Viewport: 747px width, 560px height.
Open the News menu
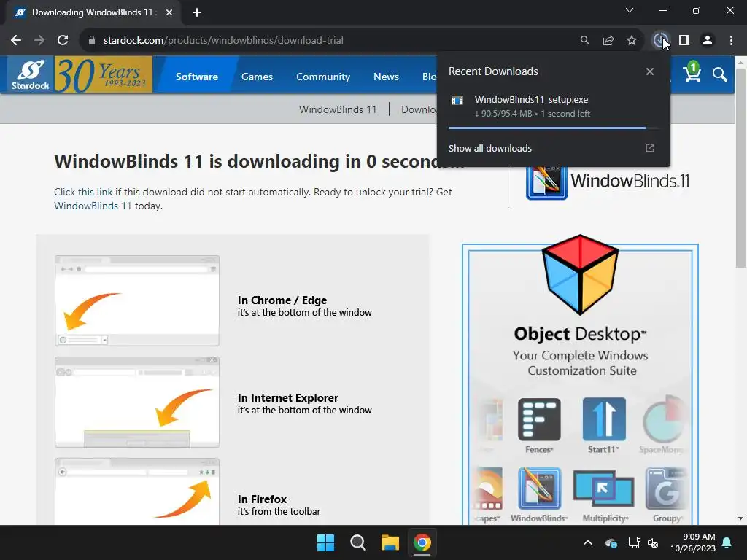pos(386,77)
